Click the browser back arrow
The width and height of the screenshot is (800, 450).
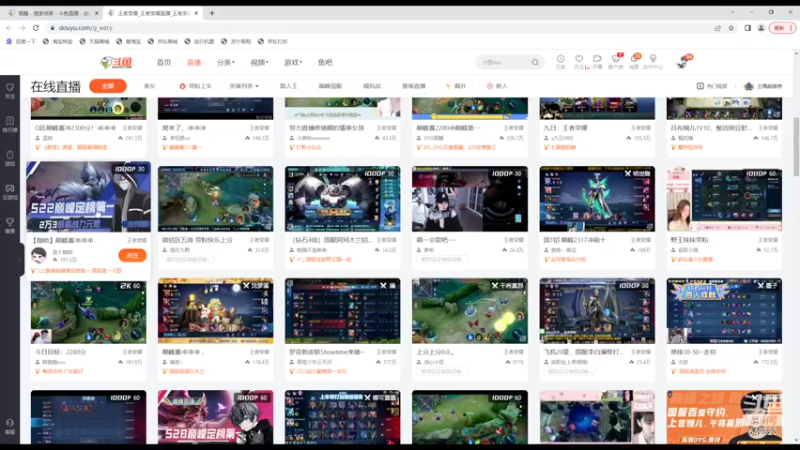click(9, 28)
